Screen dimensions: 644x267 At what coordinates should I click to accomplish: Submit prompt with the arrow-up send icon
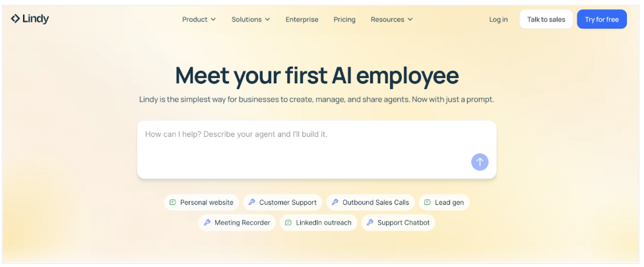[480, 162]
